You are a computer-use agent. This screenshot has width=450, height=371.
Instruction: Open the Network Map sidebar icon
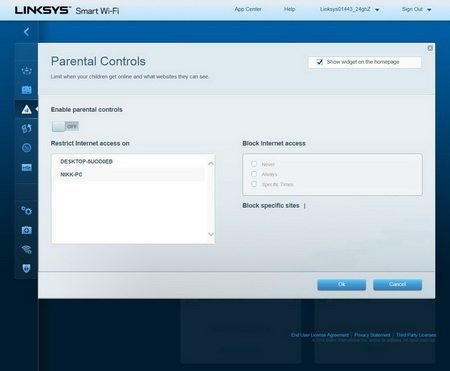[x=27, y=71]
